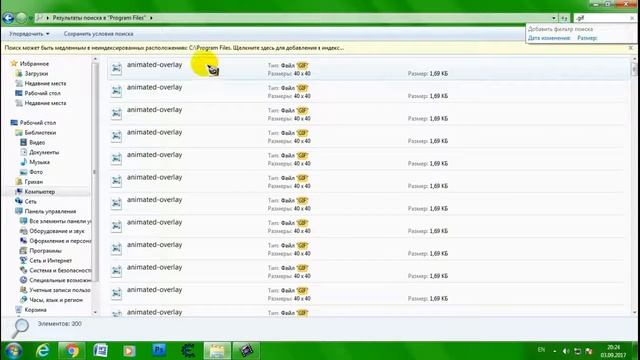Select the highlighted first animated-overlay result
The height and width of the screenshot is (360, 640).
[x=367, y=69]
